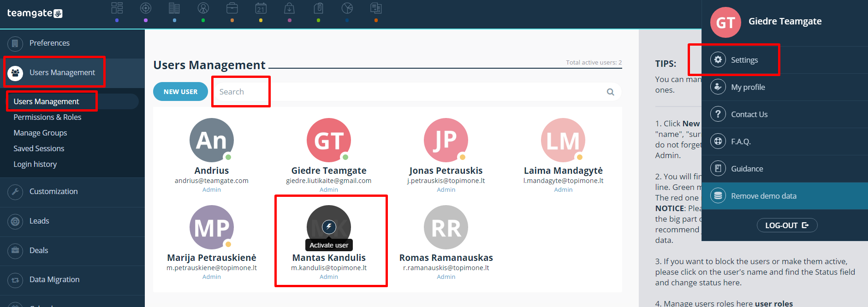Open the People contact icon in top bar
Viewport: 868px width, 307px height.
[203, 8]
